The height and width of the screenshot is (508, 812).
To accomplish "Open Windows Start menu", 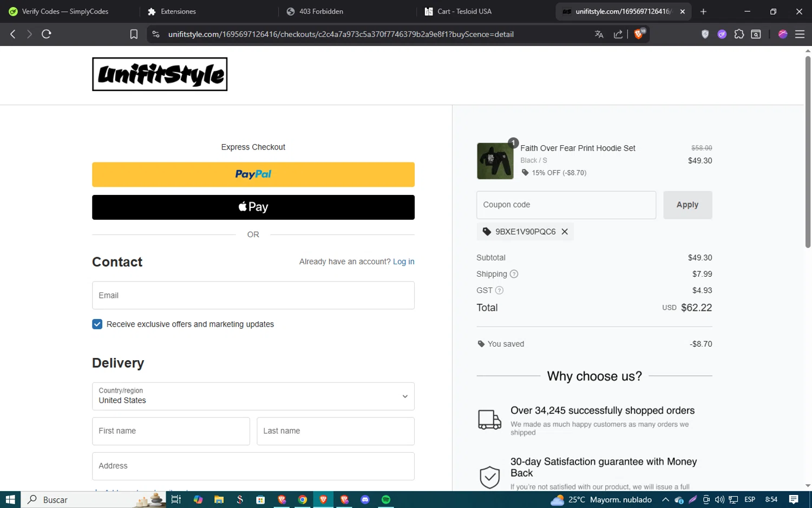I will [10, 499].
